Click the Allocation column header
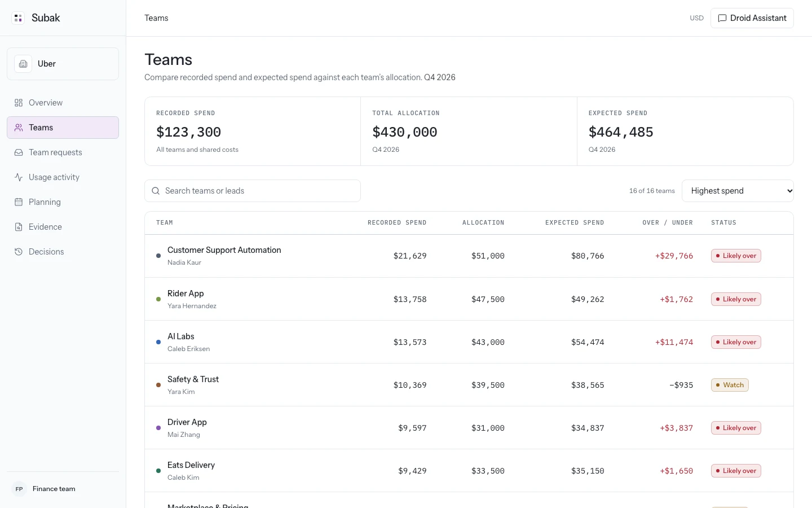This screenshot has width=812, height=508. point(483,223)
